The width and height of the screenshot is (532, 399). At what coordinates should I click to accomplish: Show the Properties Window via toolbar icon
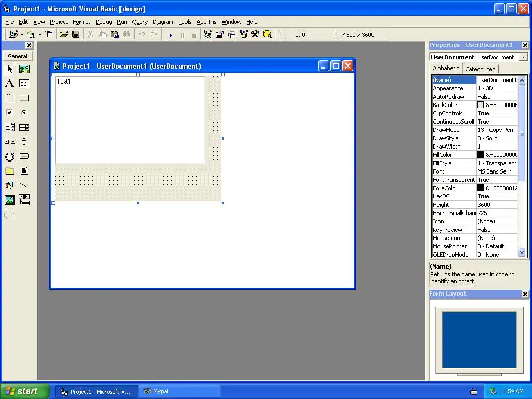[x=220, y=35]
